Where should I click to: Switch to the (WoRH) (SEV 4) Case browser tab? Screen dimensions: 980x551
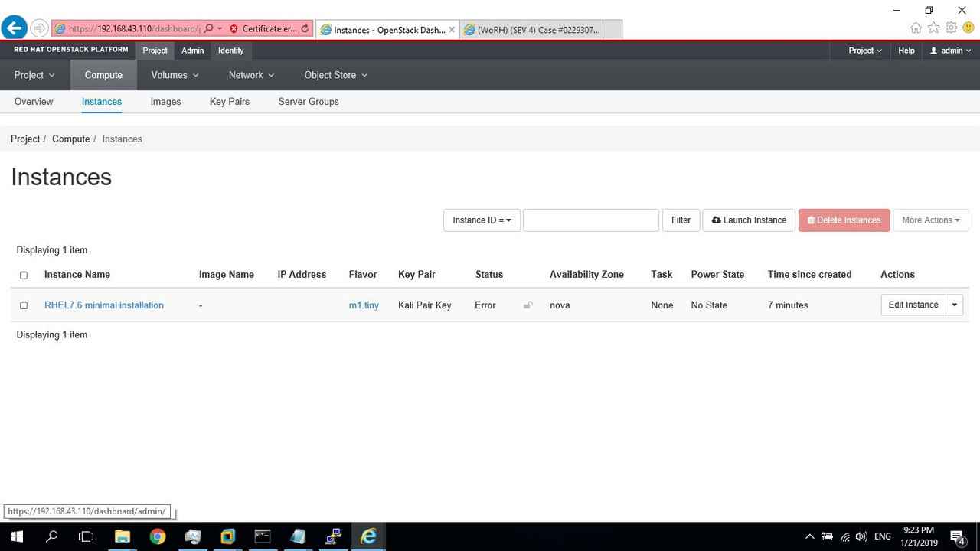click(532, 30)
